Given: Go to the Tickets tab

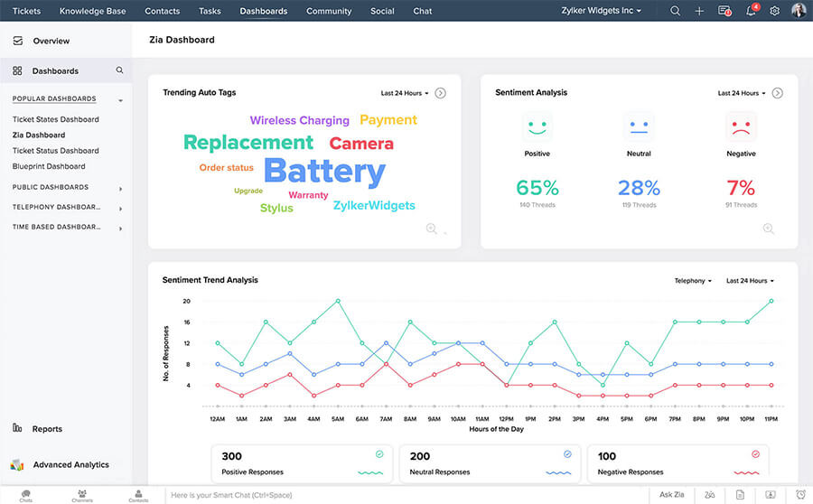Looking at the screenshot, I should tap(26, 11).
